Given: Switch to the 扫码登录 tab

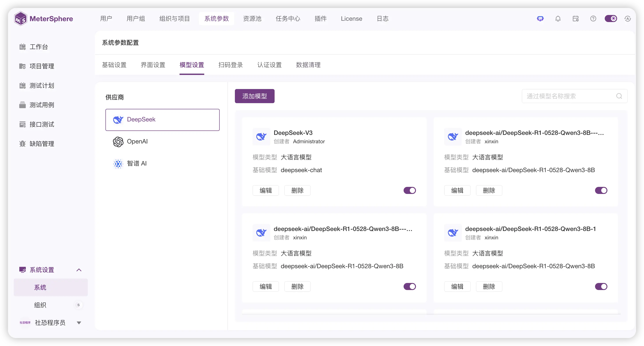Looking at the screenshot, I should point(230,65).
